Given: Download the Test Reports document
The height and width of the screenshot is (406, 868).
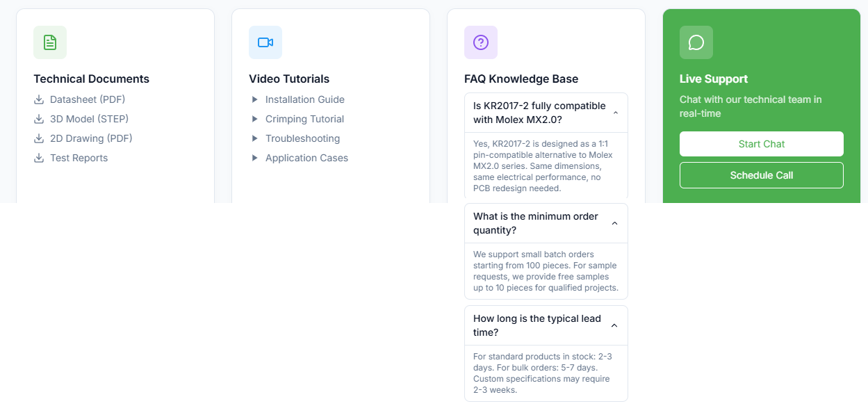Looking at the screenshot, I should [x=79, y=158].
